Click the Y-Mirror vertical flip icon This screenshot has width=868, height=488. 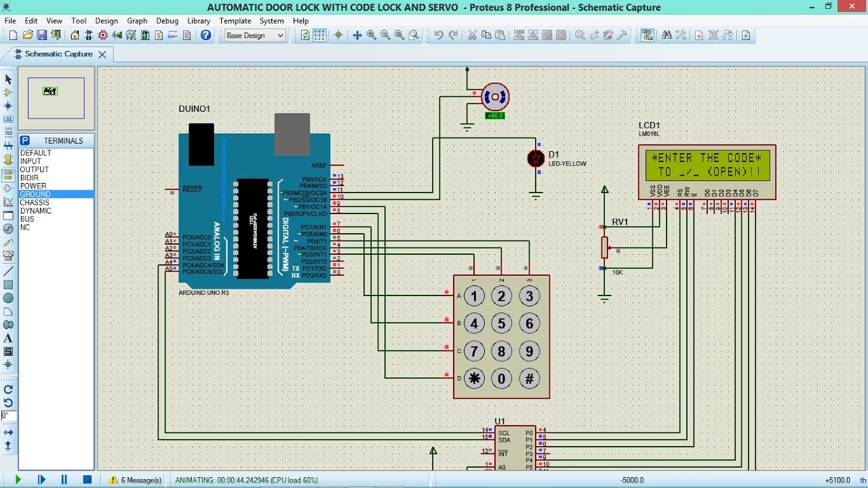point(8,445)
